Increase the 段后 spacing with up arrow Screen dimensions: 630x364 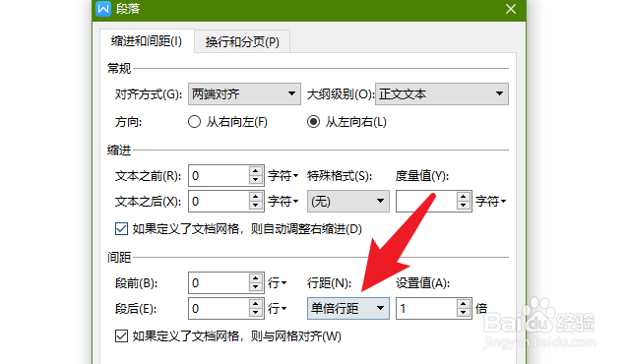coord(256,303)
